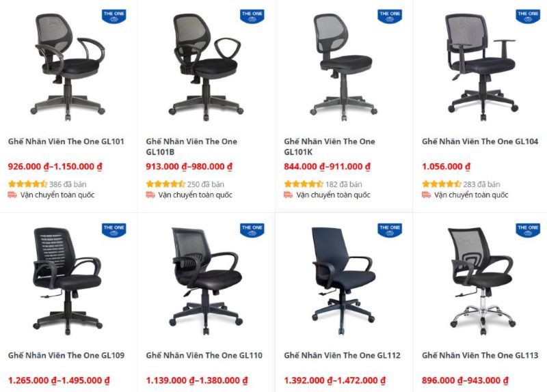Open link Ghế Nhân Viên The One GL101B
The image size is (547, 392).
pyautogui.click(x=191, y=147)
